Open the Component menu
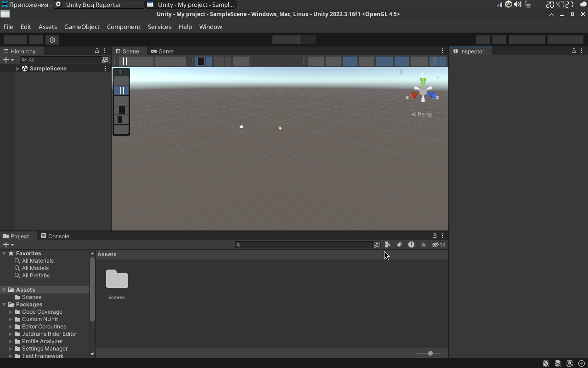Image resolution: width=588 pixels, height=368 pixels. [124, 27]
